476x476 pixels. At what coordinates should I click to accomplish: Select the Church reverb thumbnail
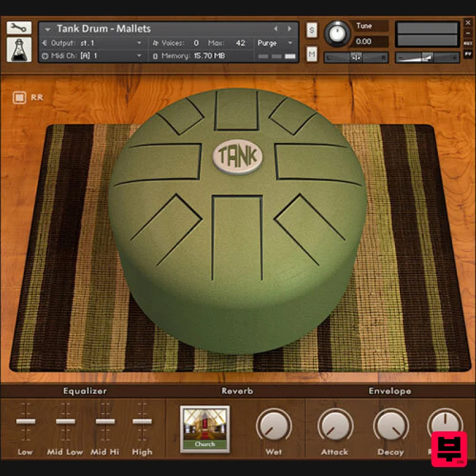click(205, 427)
